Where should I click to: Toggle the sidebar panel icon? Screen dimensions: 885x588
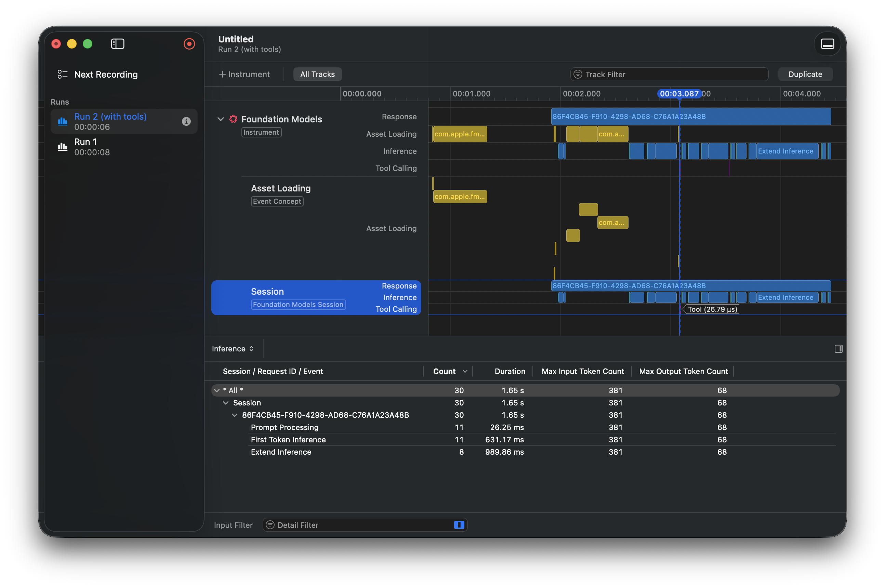[117, 44]
